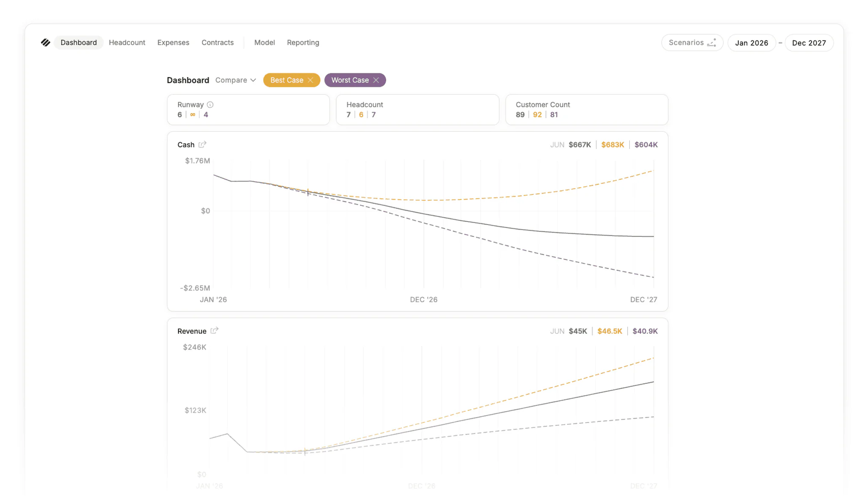
Task: Click the Headcount summary card
Action: 417,110
